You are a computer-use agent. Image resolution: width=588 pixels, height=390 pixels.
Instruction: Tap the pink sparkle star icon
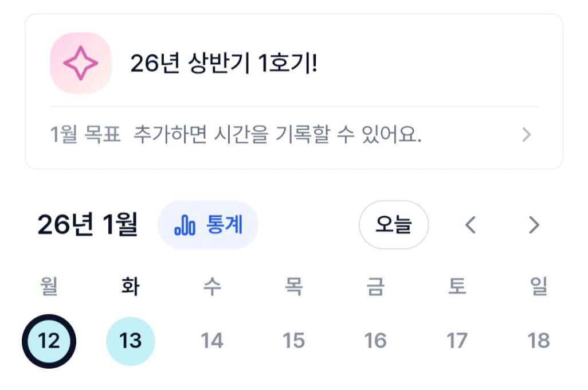pyautogui.click(x=80, y=63)
